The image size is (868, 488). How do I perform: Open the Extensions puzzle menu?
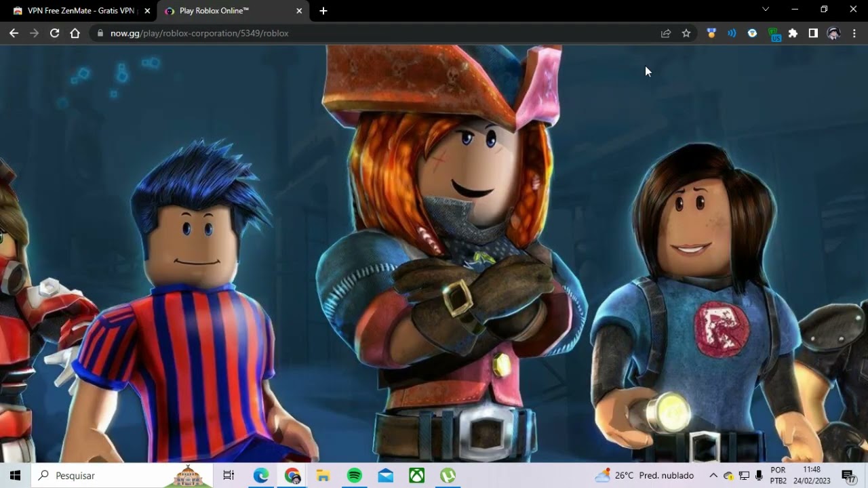click(x=793, y=33)
